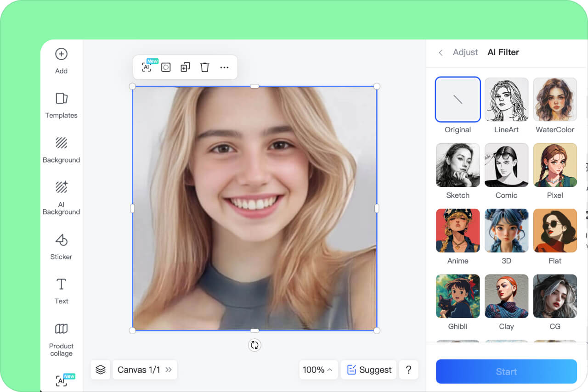Apply the Flat filter
Viewport: 588px width, 392px height.
coord(555,231)
